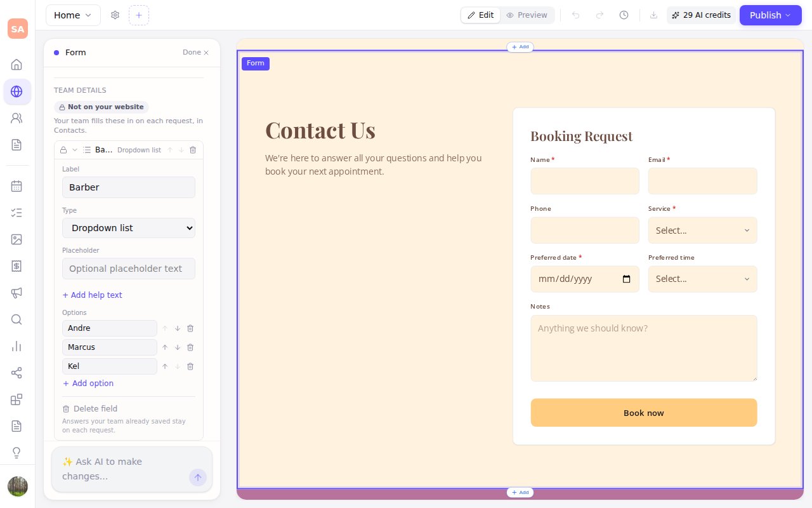
Task: Click the Contact Us heading
Action: click(320, 130)
